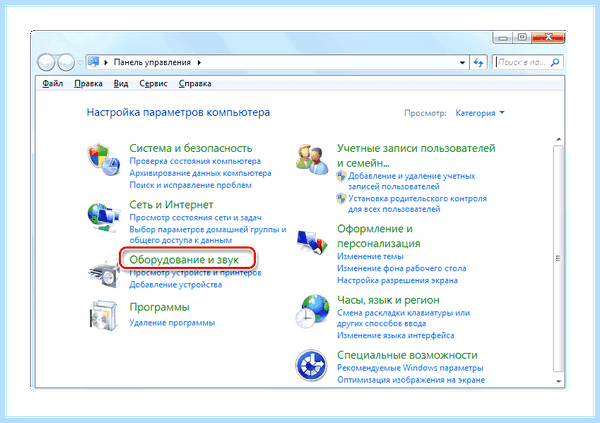Click Просмотр устройств и принтеров link
The width and height of the screenshot is (600, 423).
tap(195, 273)
